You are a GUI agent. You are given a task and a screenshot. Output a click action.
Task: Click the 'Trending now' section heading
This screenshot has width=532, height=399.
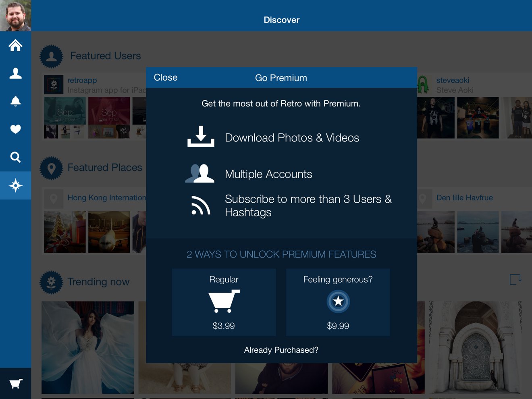tap(98, 282)
